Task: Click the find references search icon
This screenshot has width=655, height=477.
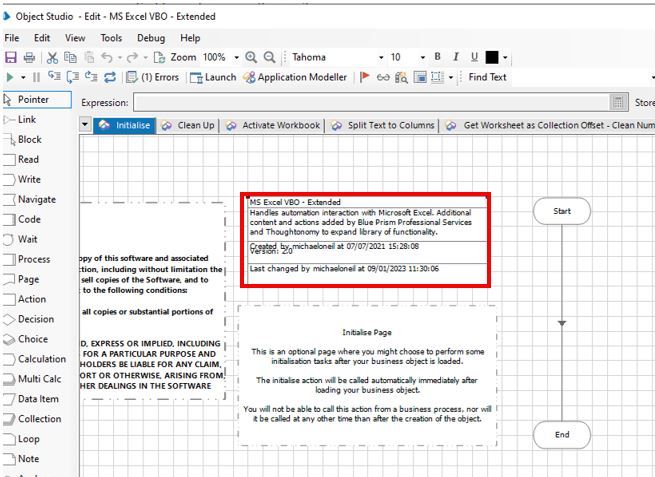Action: (x=401, y=77)
